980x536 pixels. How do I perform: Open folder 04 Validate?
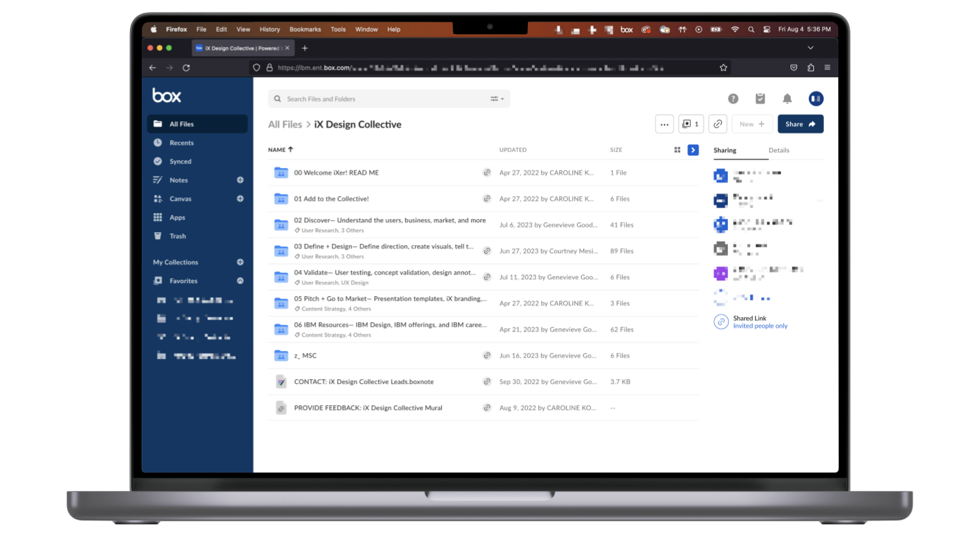coord(384,273)
